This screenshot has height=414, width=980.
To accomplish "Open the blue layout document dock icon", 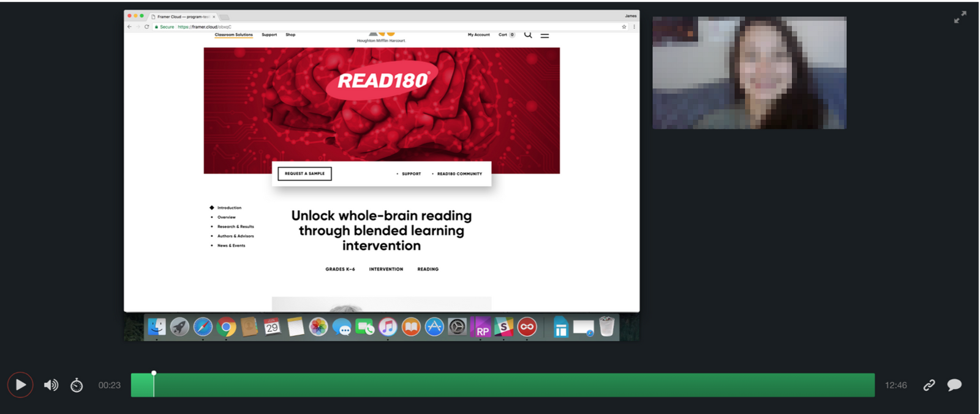I will tap(560, 327).
